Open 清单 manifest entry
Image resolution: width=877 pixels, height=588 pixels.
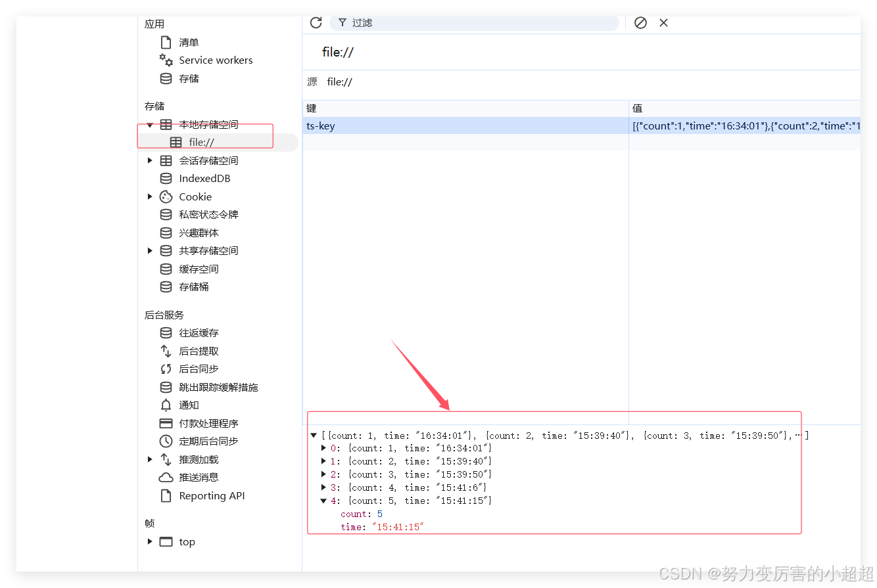click(189, 42)
